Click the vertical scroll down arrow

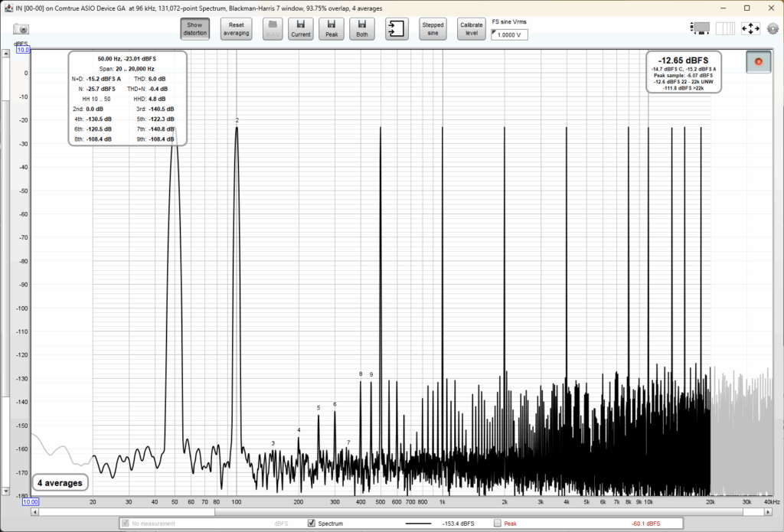pos(5,491)
